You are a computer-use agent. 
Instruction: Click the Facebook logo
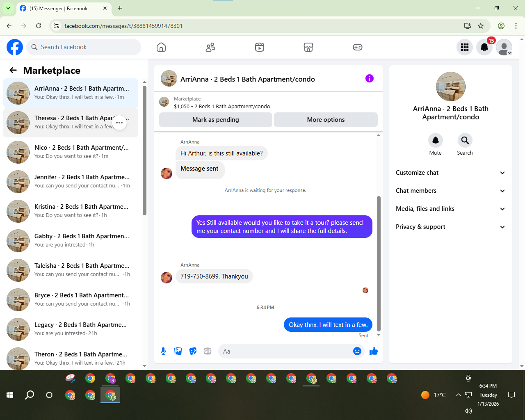point(15,47)
